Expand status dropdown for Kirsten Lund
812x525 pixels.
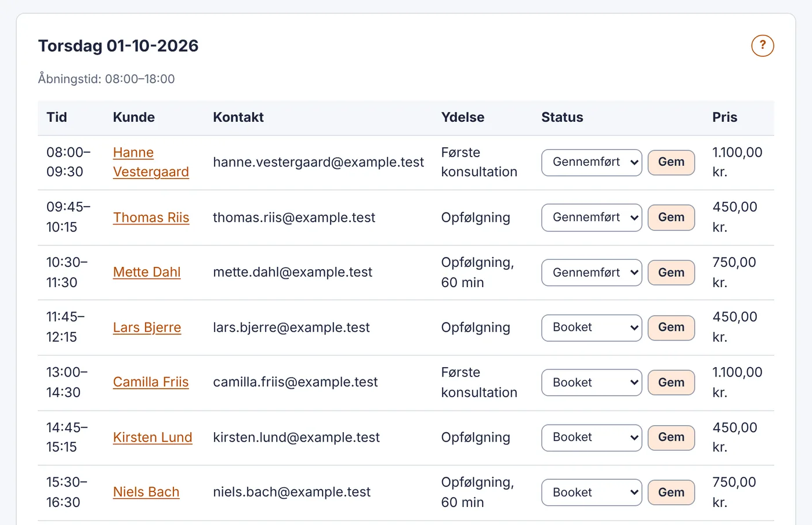pyautogui.click(x=592, y=437)
